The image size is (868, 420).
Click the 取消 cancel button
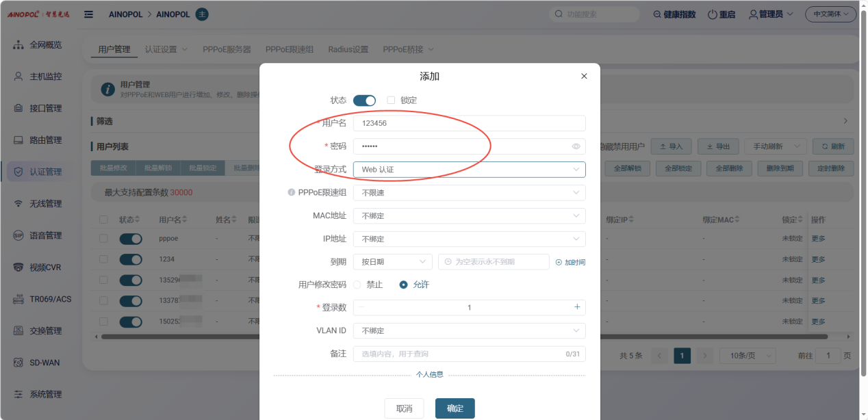[x=404, y=408]
